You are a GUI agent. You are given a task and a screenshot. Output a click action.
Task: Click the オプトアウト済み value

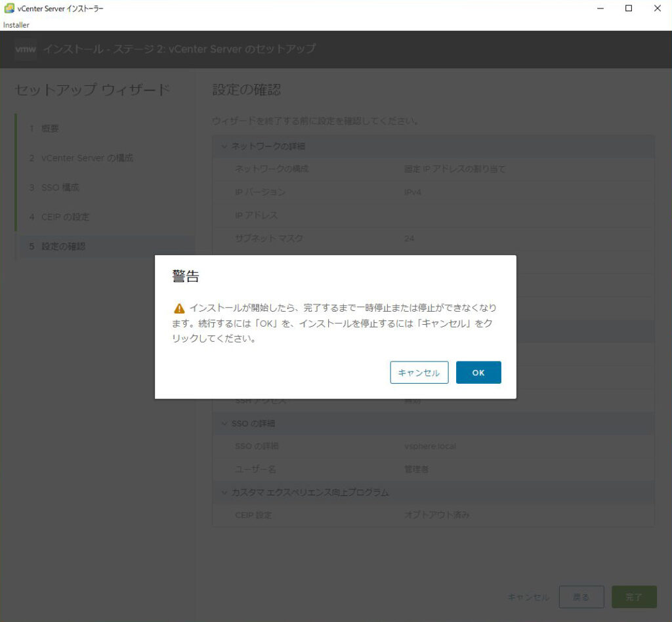[x=436, y=515]
